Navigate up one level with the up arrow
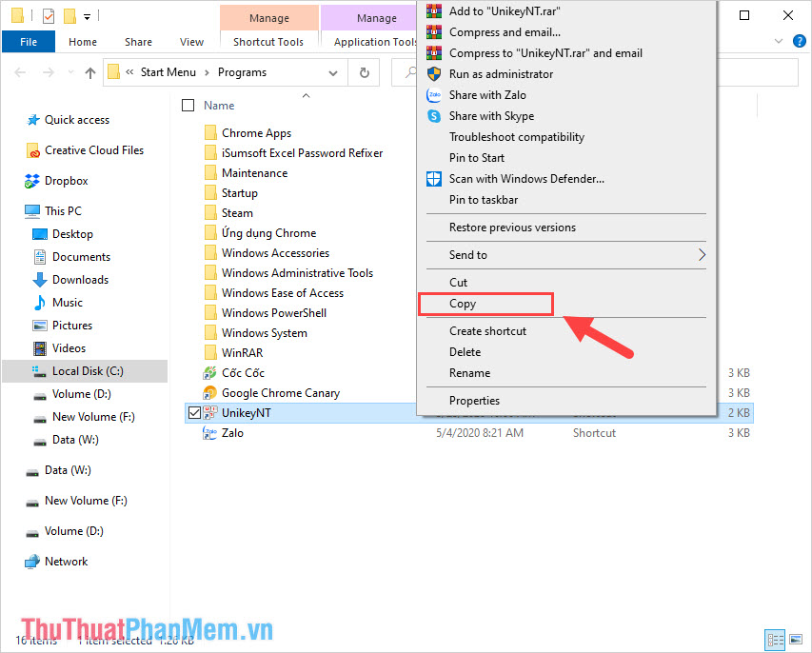Viewport: 812px width, 653px height. click(x=89, y=72)
